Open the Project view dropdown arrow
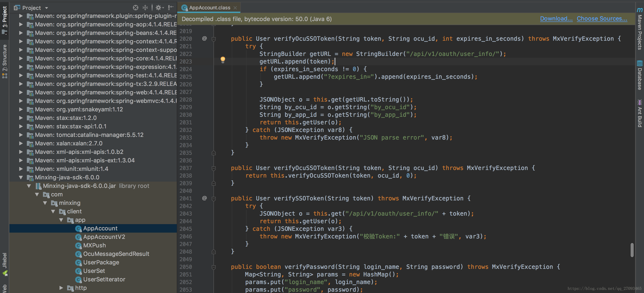This screenshot has width=644, height=293. click(47, 8)
